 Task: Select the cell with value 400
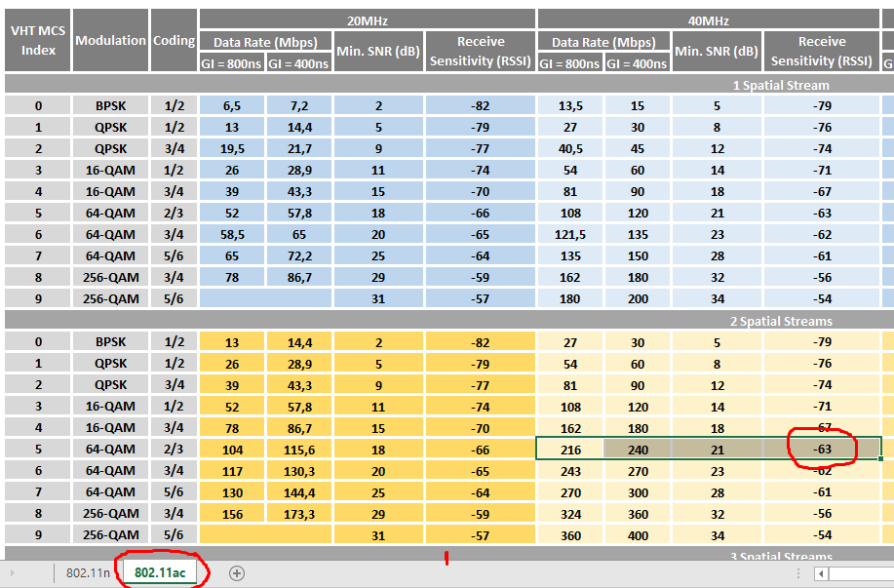coord(637,535)
